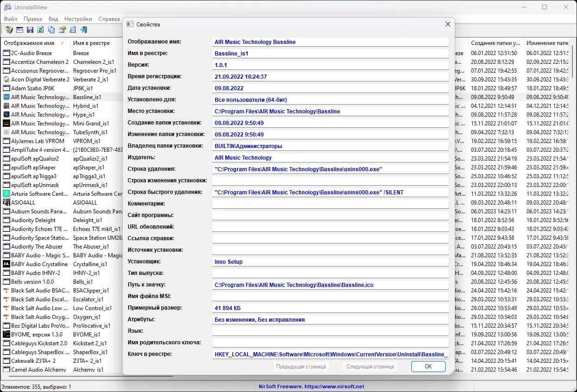This screenshot has width=577, height=392.
Task: Click the Предыдущая страница button
Action: (301, 367)
